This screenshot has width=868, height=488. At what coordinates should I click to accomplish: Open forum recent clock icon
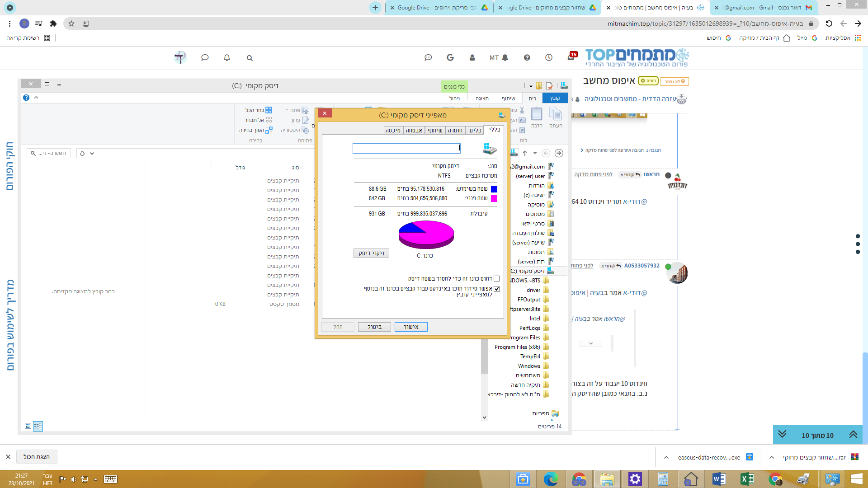[549, 57]
